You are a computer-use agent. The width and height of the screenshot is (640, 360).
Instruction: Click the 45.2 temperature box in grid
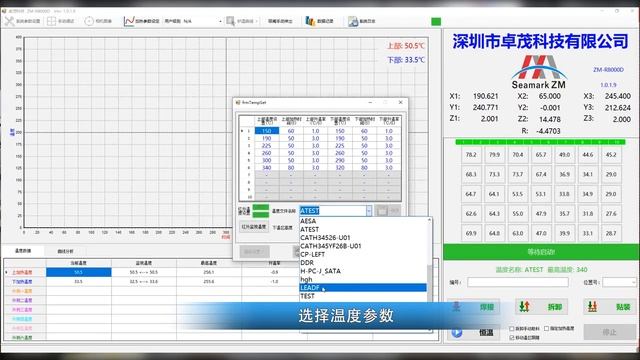[611, 155]
